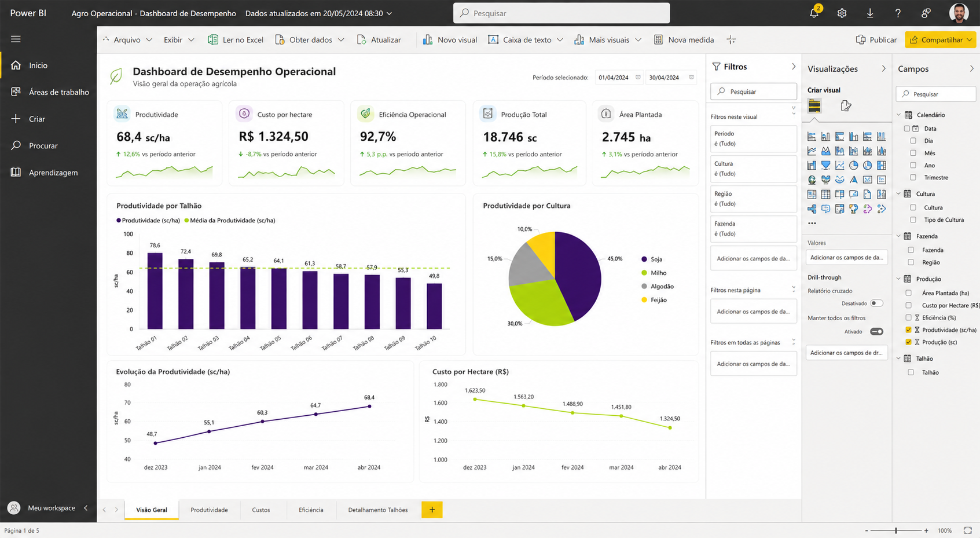
Task: Check the Tipo de Cultura checkbox
Action: [x=913, y=219]
